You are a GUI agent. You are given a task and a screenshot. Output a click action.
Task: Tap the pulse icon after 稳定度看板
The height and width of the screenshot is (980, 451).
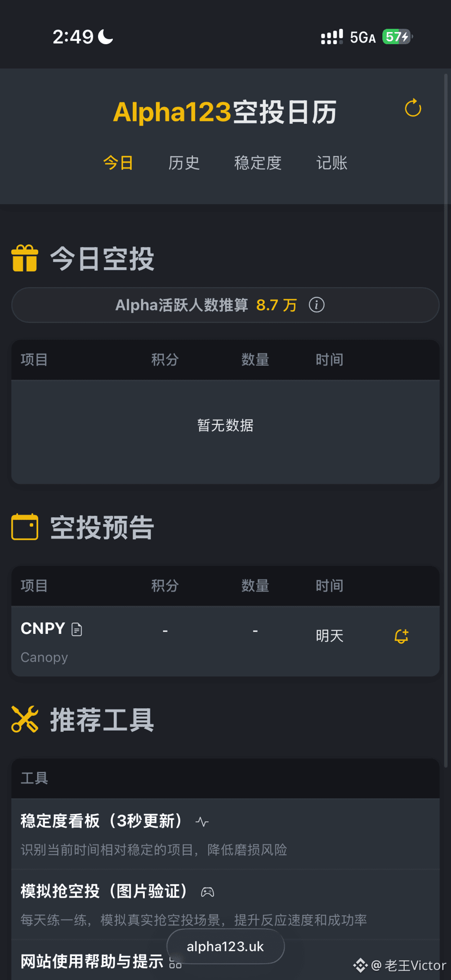(202, 822)
